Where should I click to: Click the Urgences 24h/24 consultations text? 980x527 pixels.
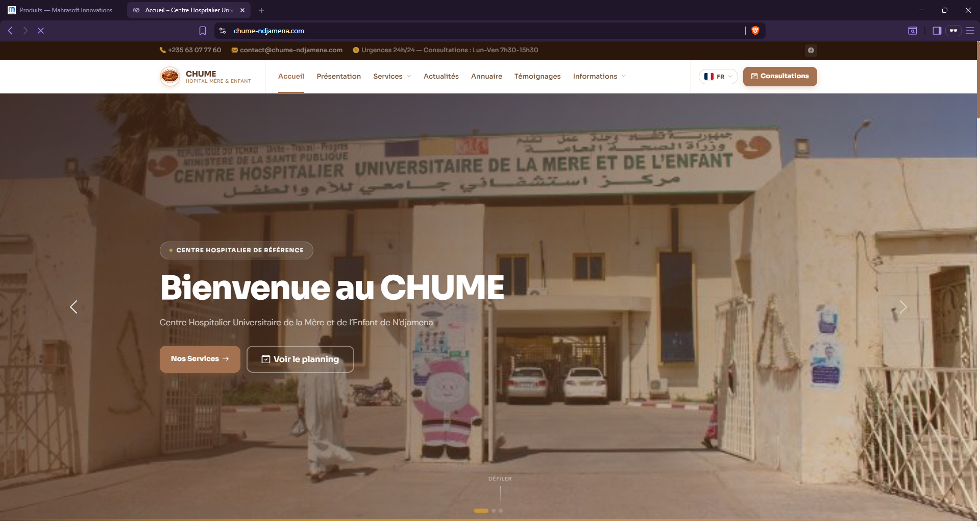point(446,50)
